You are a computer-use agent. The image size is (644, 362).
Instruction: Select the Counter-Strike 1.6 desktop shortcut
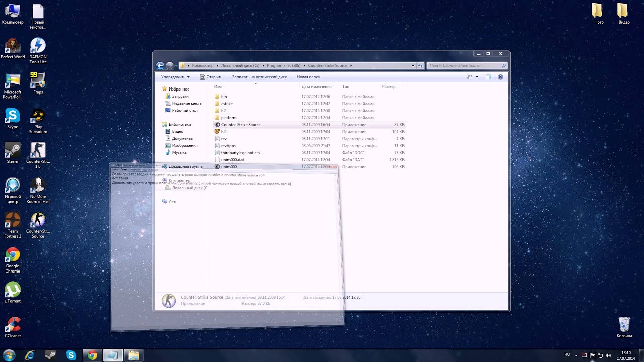point(38,156)
